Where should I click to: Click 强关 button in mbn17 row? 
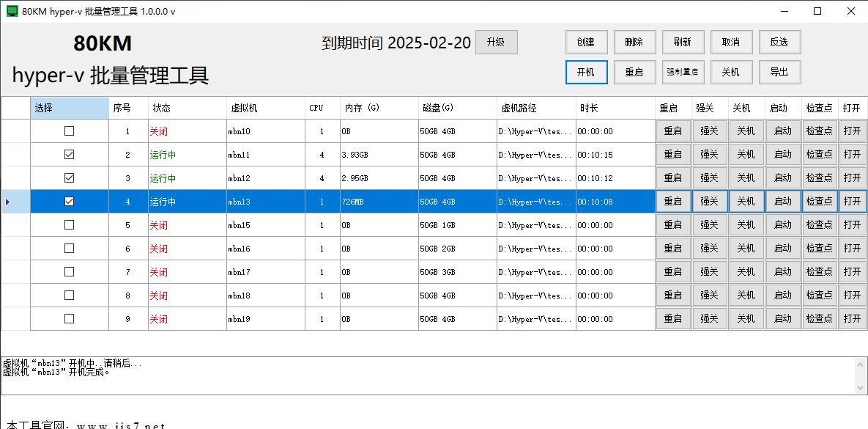(710, 271)
